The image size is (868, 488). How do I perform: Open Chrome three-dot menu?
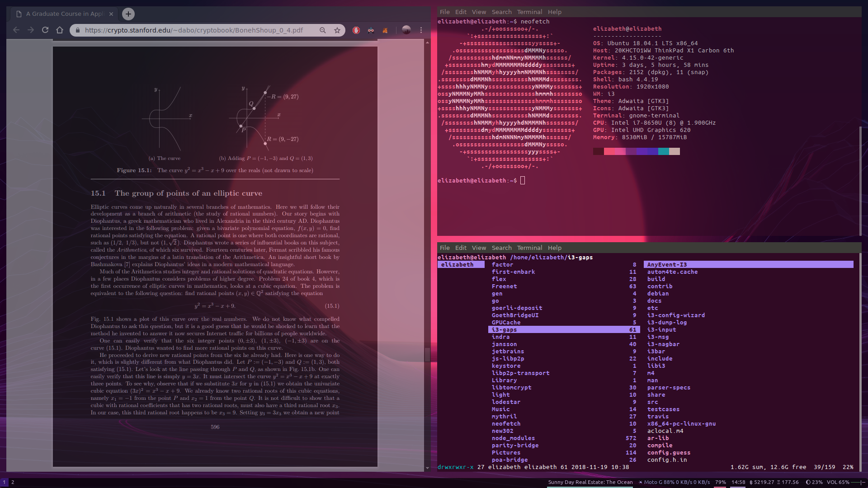[x=421, y=30]
